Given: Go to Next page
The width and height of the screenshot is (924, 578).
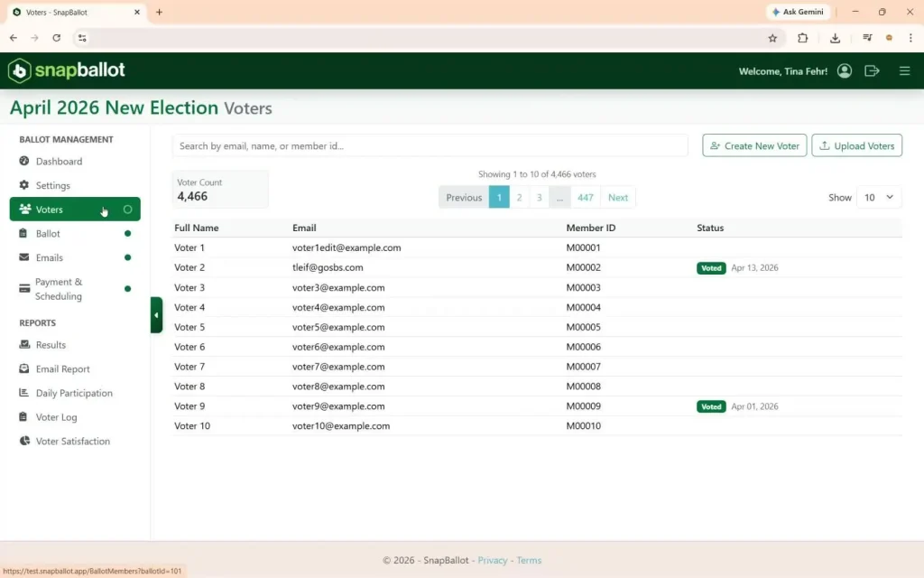Looking at the screenshot, I should pyautogui.click(x=617, y=197).
